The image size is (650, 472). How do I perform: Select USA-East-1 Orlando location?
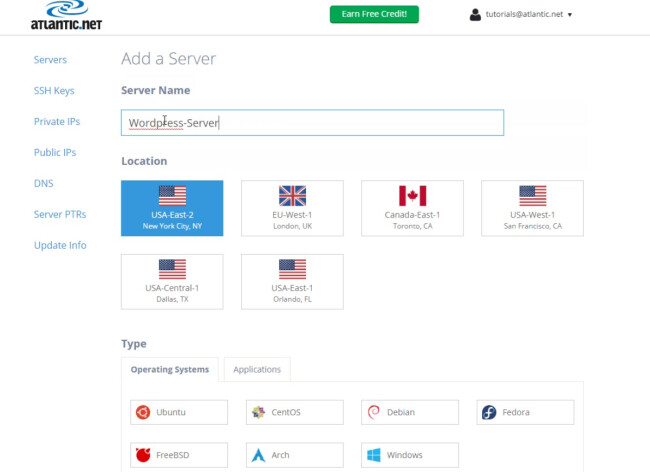click(x=292, y=282)
